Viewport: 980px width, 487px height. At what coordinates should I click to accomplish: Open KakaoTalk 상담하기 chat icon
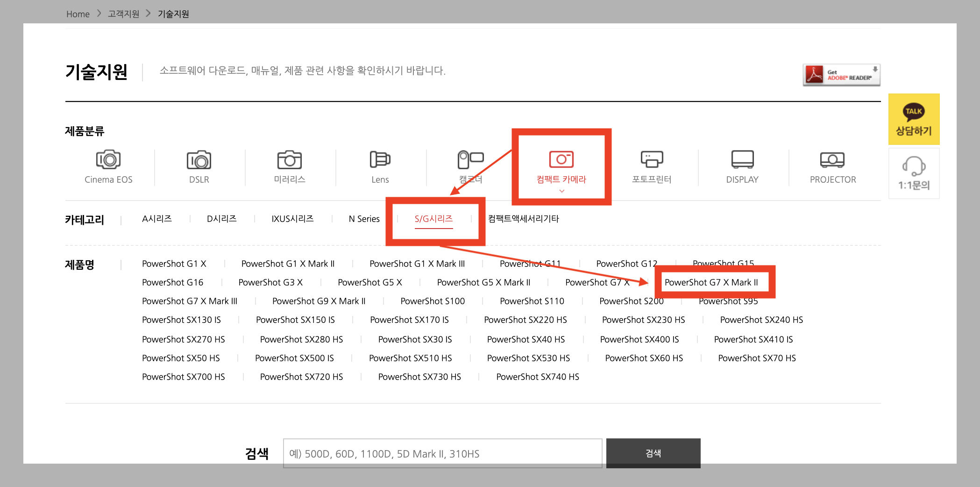[x=914, y=119]
